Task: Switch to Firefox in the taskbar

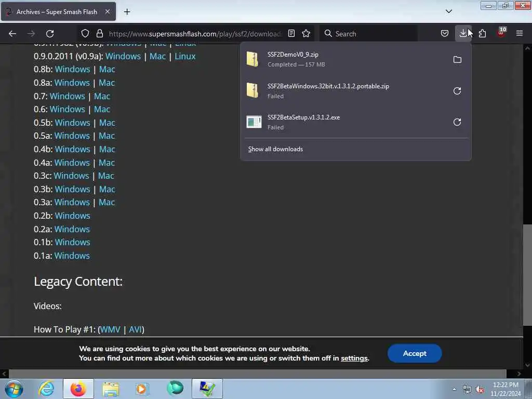Action: 78,389
